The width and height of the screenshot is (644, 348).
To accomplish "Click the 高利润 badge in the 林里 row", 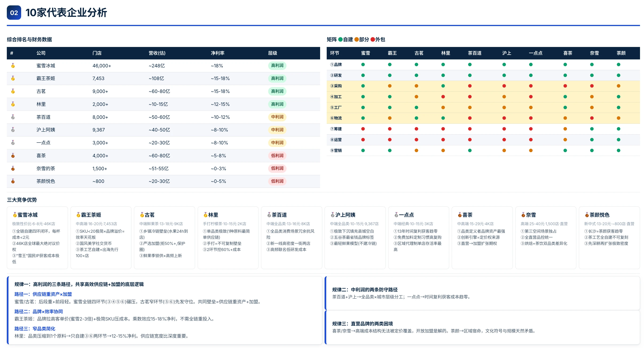I will 277,104.
